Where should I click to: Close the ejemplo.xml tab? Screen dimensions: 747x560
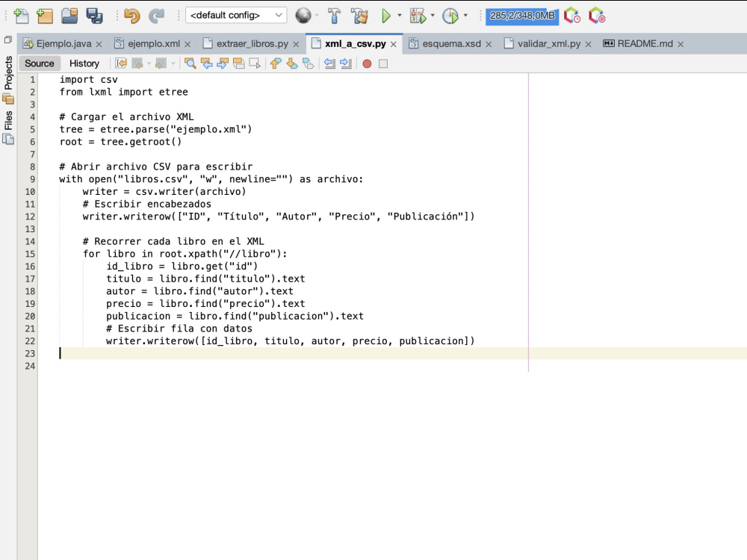(187, 44)
